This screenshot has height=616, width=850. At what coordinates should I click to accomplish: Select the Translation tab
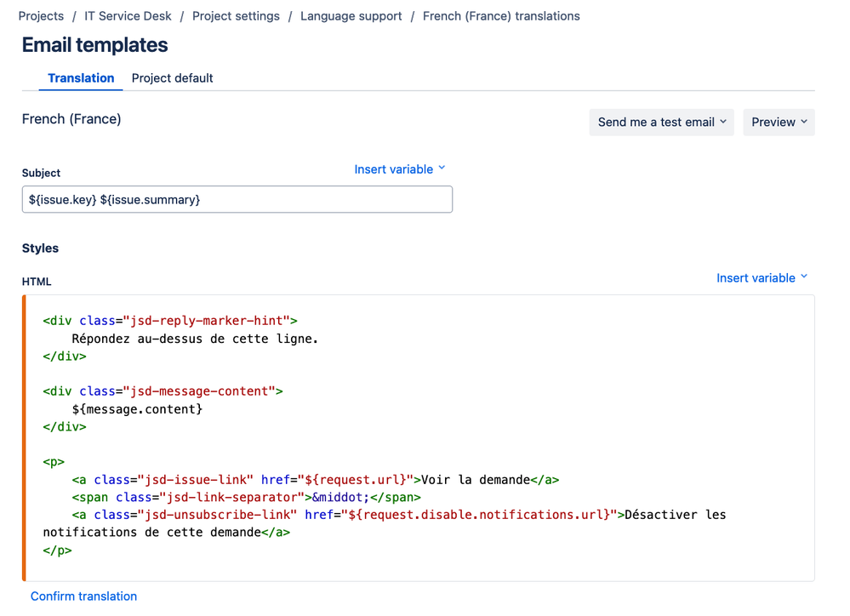coord(82,78)
